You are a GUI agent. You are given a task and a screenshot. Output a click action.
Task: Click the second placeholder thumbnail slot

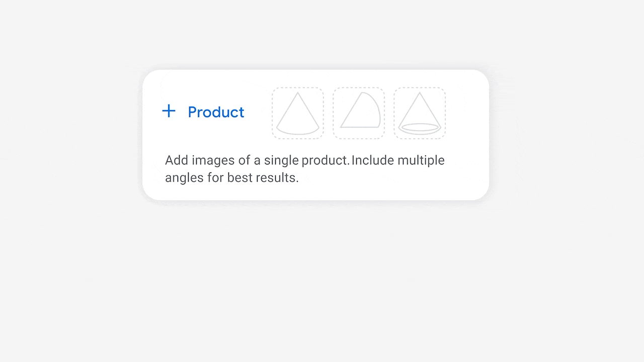point(359,113)
